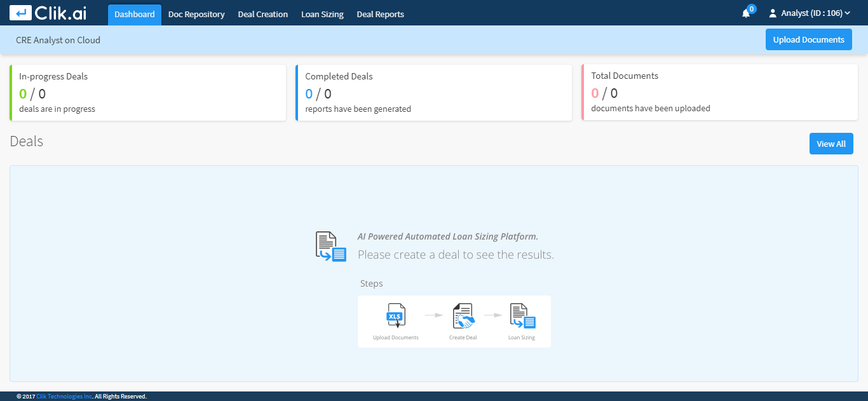Screen dimensions: 868x401
Task: Click the user profile icon
Action: click(773, 13)
